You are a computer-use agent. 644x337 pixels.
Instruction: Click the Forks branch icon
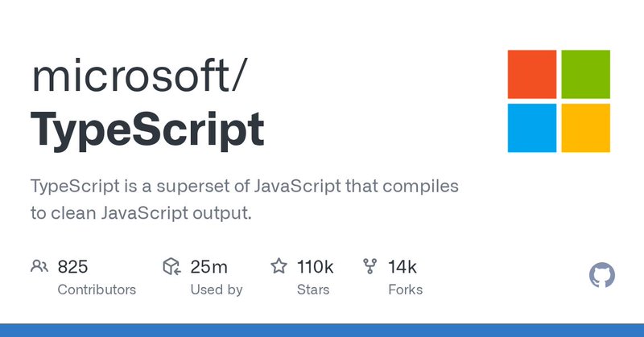[x=370, y=266]
